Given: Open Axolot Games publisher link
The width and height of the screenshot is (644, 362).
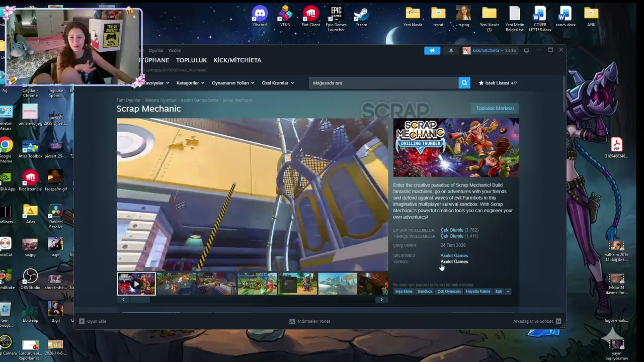Looking at the screenshot, I should coord(454,261).
